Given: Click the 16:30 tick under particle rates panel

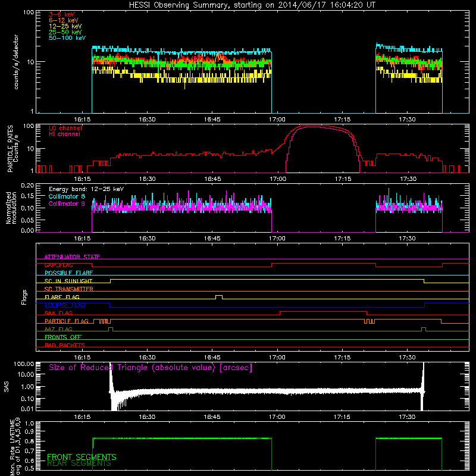Looking at the screenshot, I should [x=147, y=179].
